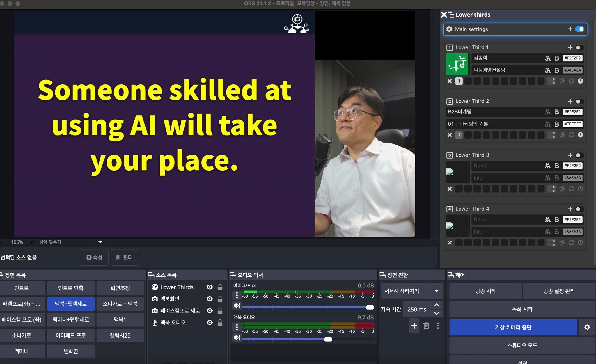The height and width of the screenshot is (364, 596).
Task: Open the 서서히 사라지기 transition dropdown
Action: coord(436,291)
